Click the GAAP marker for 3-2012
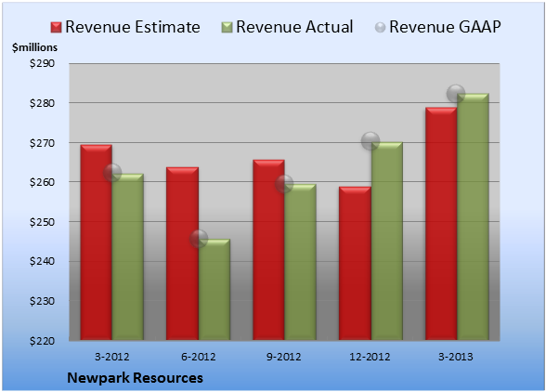Viewport: 546px width, 392px height. click(112, 172)
